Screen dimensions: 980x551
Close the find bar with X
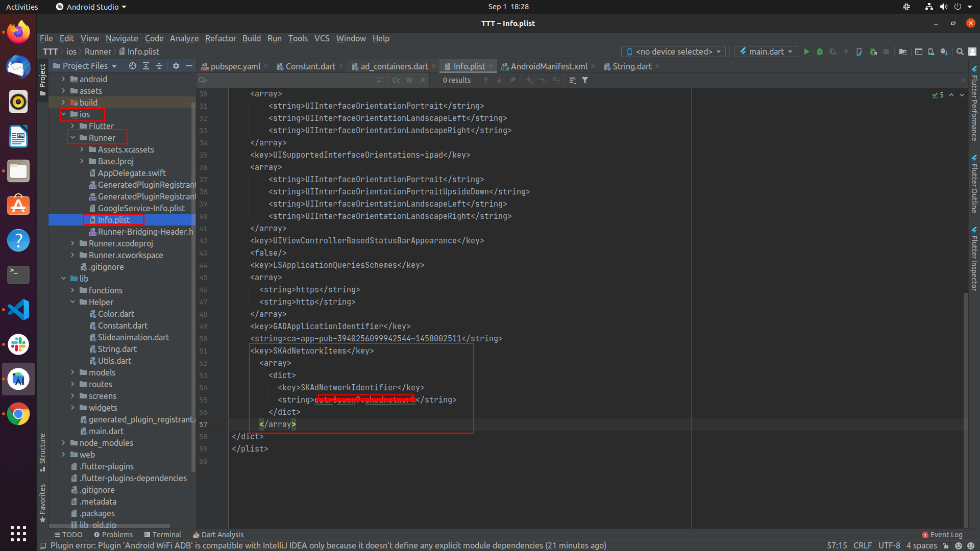click(x=963, y=80)
